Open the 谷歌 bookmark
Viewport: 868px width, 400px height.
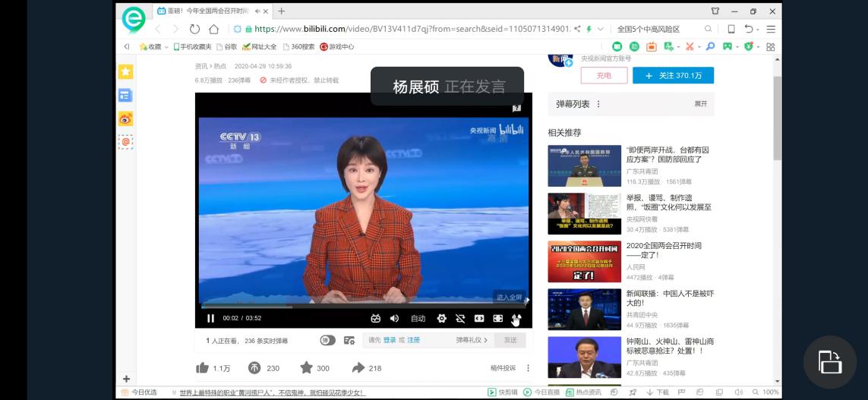(227, 46)
